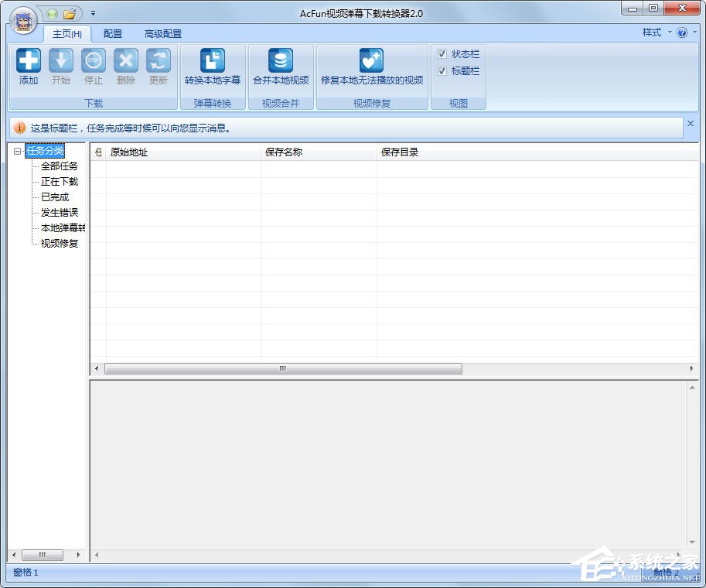The width and height of the screenshot is (706, 588).
Task: Click the application menu orb button
Action: click(x=24, y=20)
